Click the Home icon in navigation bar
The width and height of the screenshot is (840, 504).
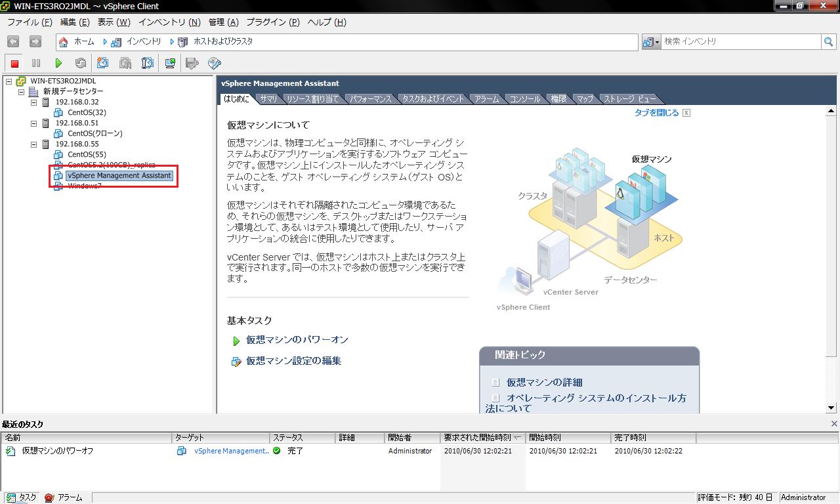(64, 41)
